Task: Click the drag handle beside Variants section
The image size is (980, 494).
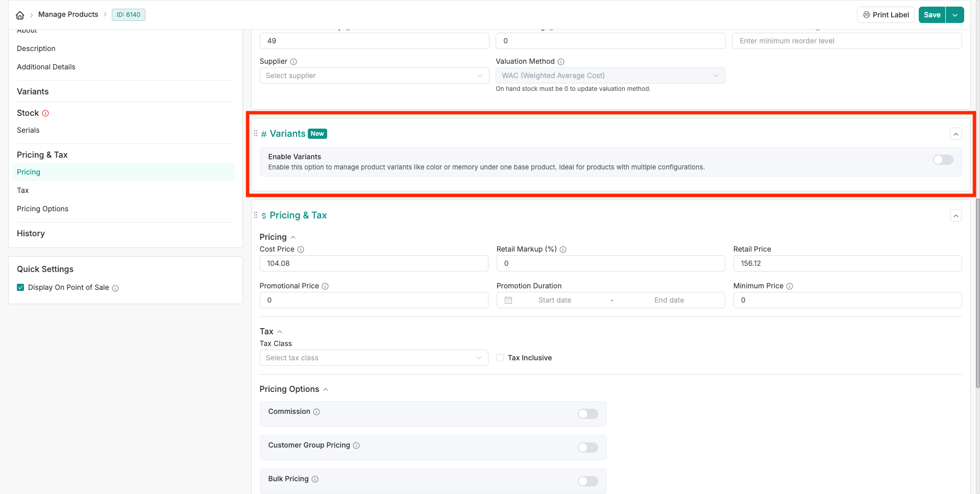Action: pyautogui.click(x=256, y=134)
